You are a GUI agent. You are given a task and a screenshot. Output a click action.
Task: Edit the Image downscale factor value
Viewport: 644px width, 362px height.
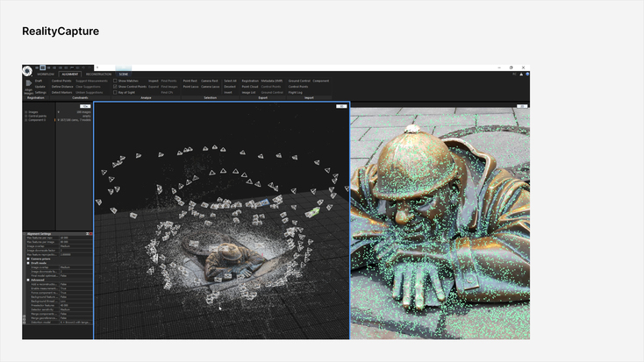coord(75,251)
